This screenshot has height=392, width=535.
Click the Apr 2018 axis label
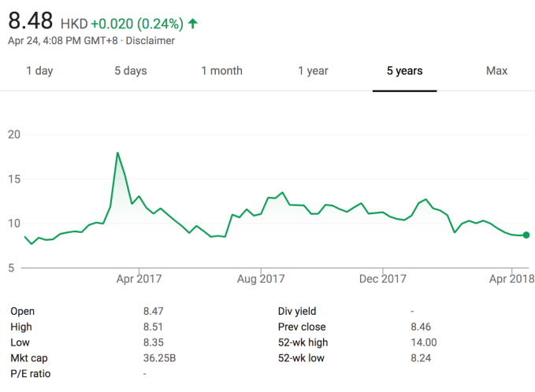[x=511, y=279]
